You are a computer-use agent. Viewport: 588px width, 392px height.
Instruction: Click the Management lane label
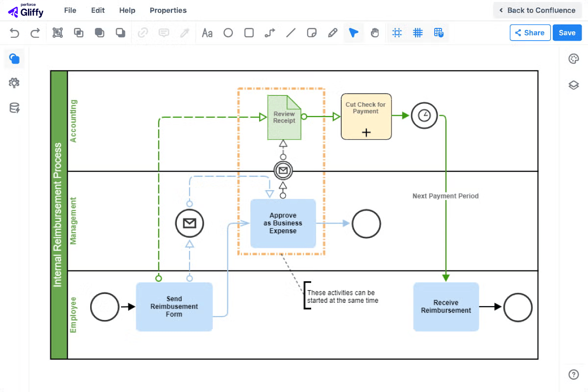(73, 221)
